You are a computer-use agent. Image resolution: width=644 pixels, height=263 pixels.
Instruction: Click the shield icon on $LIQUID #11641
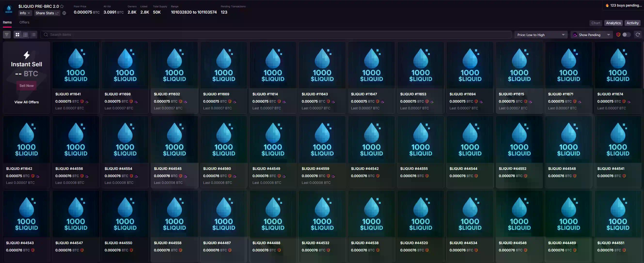coord(82,101)
